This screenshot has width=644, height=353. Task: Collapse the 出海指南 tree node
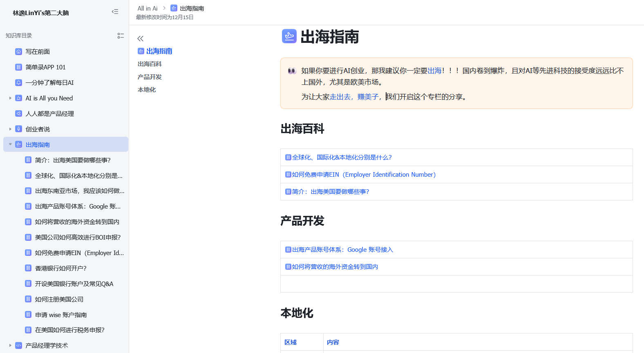10,144
